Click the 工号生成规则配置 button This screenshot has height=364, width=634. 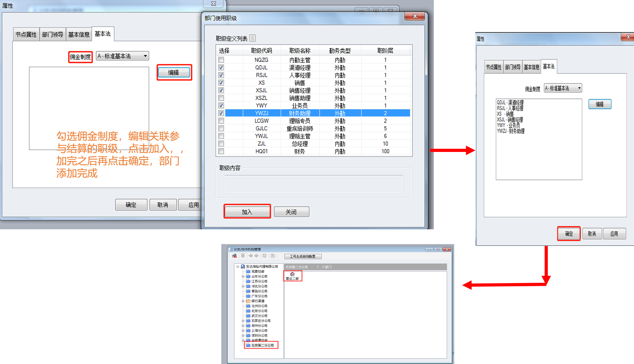303,256
